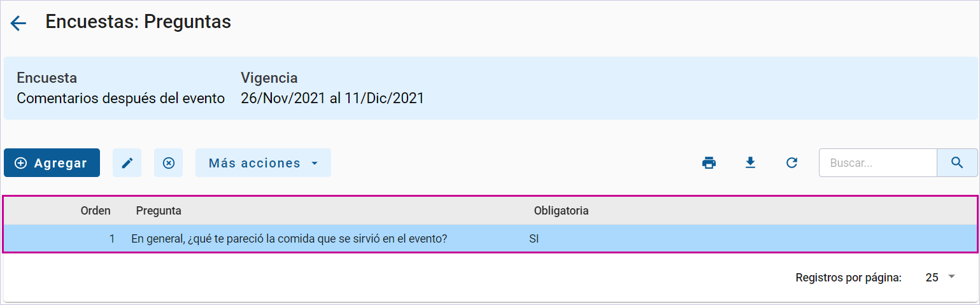The image size is (980, 305).
Task: Refresh the questions table
Action: (792, 163)
